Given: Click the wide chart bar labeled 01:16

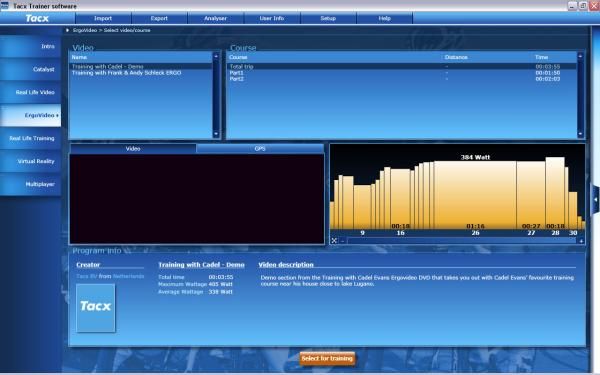Looking at the screenshot, I should (x=475, y=195).
